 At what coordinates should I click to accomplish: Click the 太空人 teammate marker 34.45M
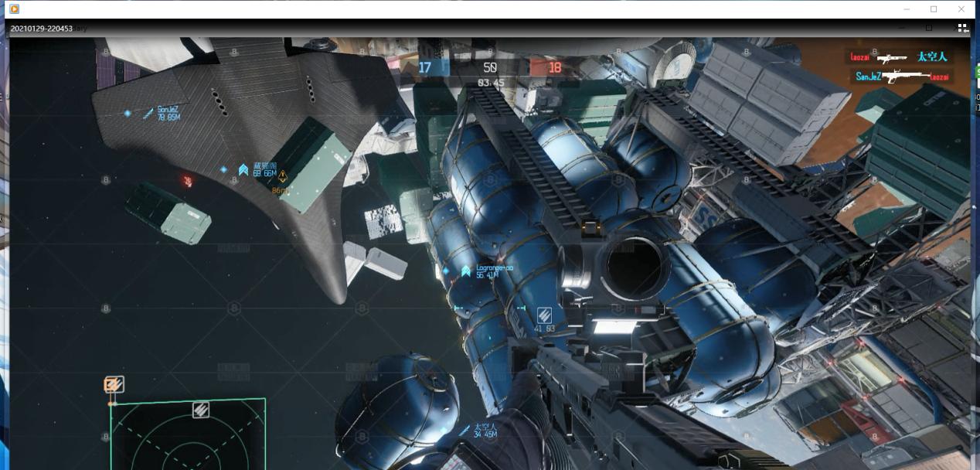[479, 431]
